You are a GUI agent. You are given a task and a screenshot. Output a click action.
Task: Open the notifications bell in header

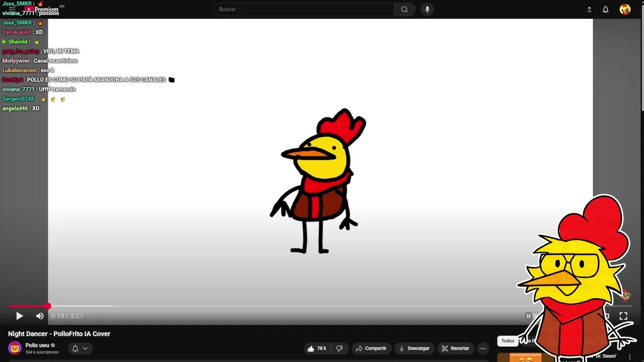(606, 9)
